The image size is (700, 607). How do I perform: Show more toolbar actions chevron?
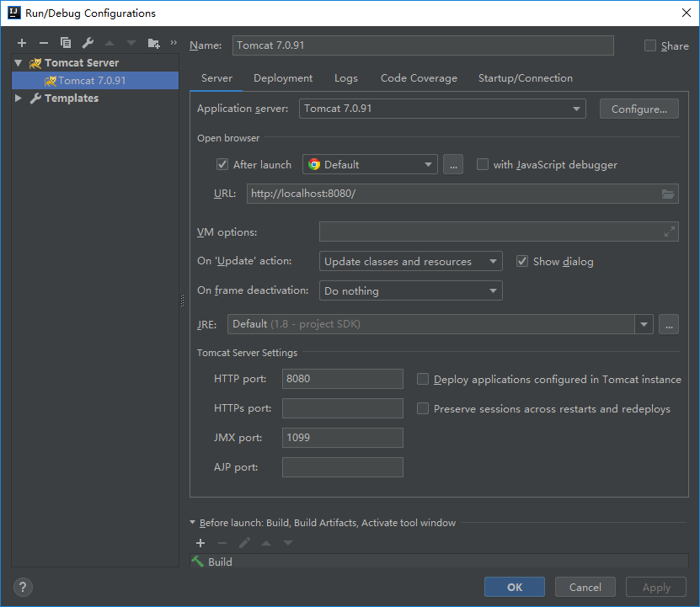point(174,43)
